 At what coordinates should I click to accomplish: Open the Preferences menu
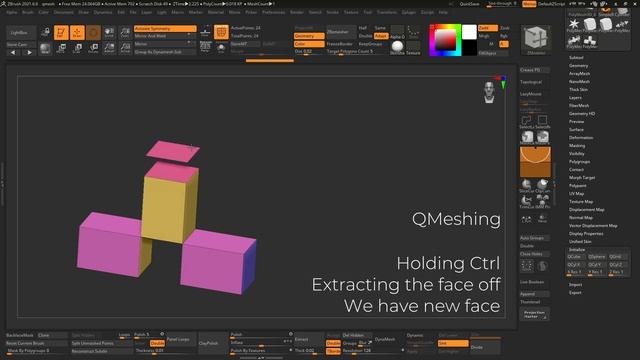(x=273, y=12)
